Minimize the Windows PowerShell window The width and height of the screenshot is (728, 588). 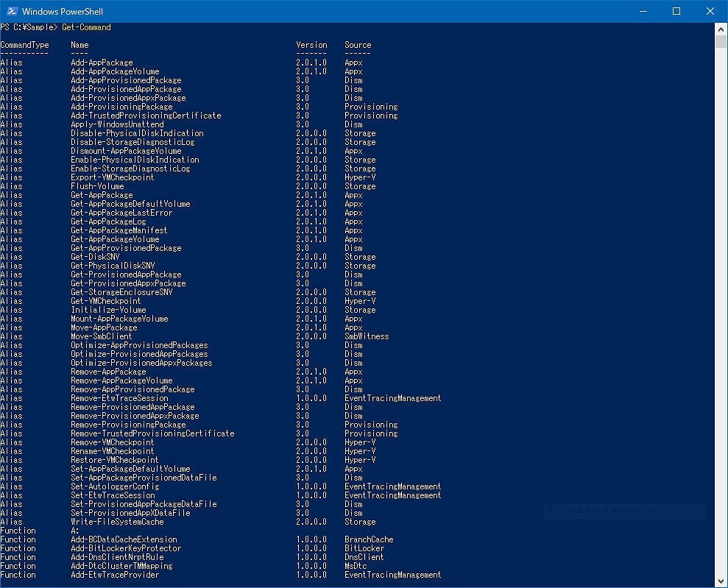point(643,11)
